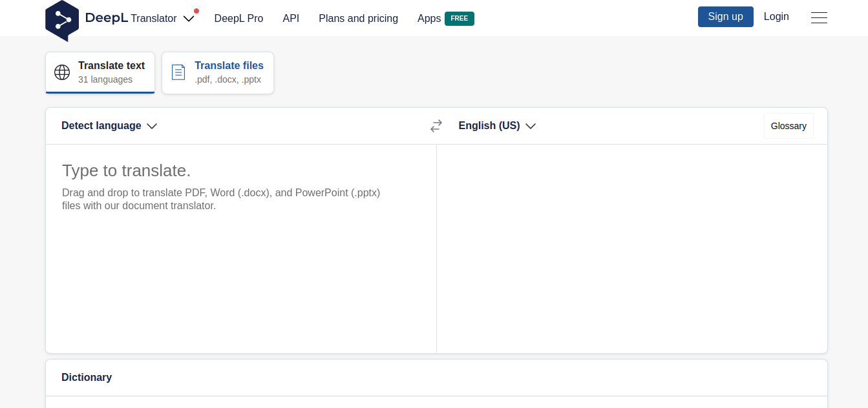Open DeepL Pro in navigation
Screen dimensions: 868x408
pos(238,19)
